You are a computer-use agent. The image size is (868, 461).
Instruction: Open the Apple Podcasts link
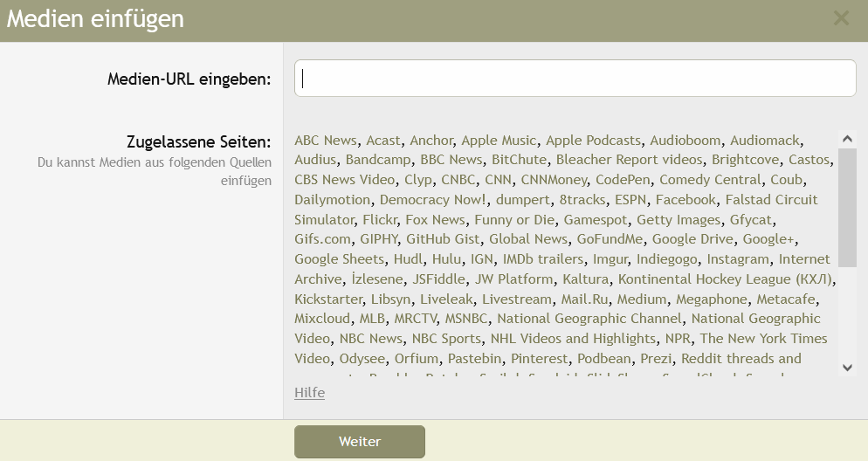click(594, 140)
